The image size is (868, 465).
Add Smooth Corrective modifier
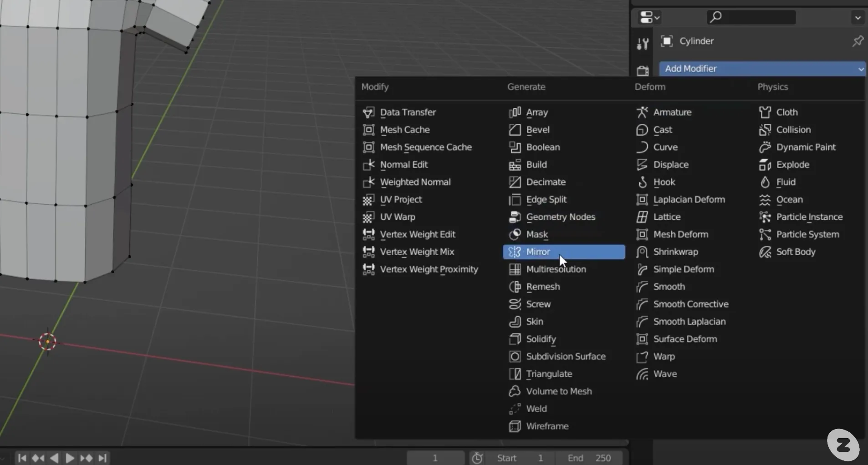690,304
